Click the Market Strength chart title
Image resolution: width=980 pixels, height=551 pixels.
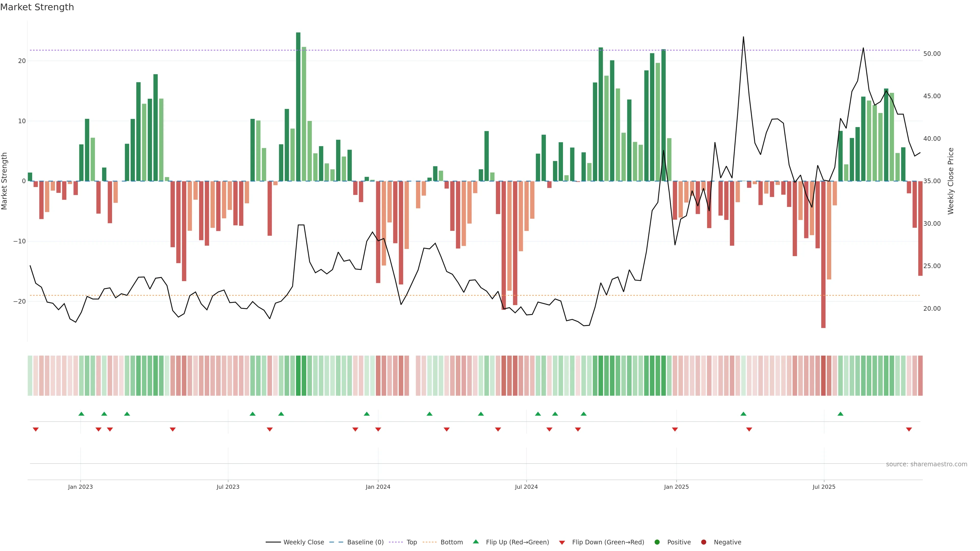click(37, 7)
